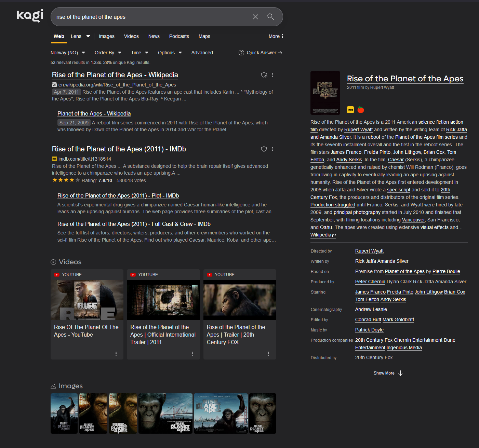This screenshot has width=479, height=448.
Task: Click the Lens tab label
Action: point(76,36)
